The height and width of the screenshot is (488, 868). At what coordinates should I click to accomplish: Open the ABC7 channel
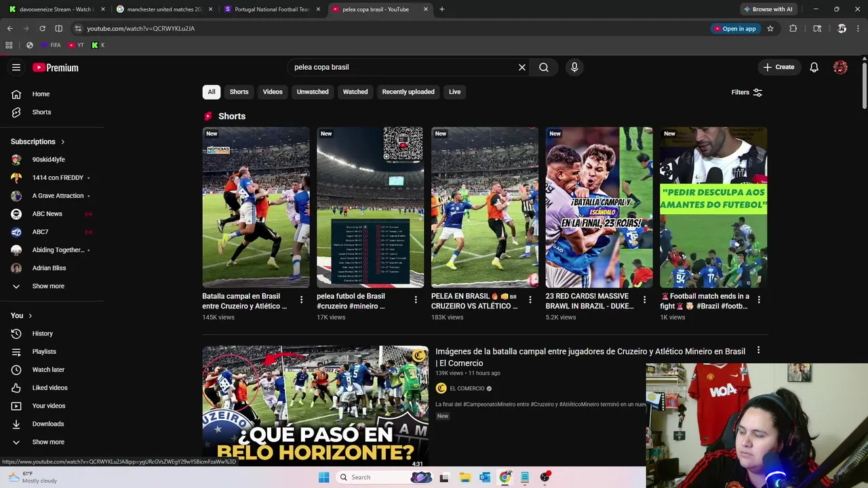pyautogui.click(x=40, y=232)
